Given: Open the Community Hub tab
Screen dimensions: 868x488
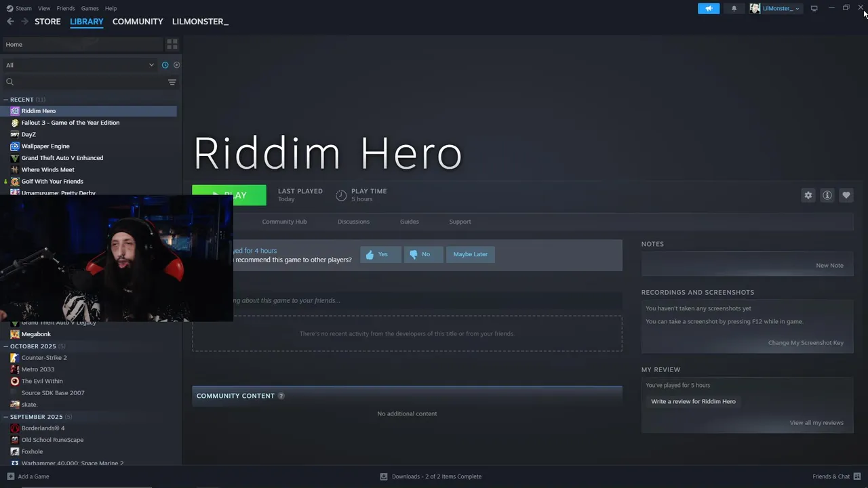Looking at the screenshot, I should click(x=284, y=222).
